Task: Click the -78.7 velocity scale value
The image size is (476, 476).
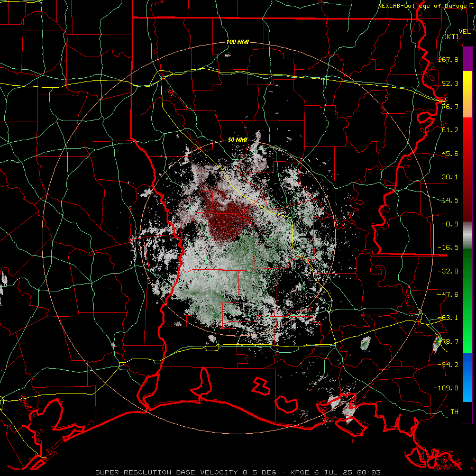Action: (448, 342)
